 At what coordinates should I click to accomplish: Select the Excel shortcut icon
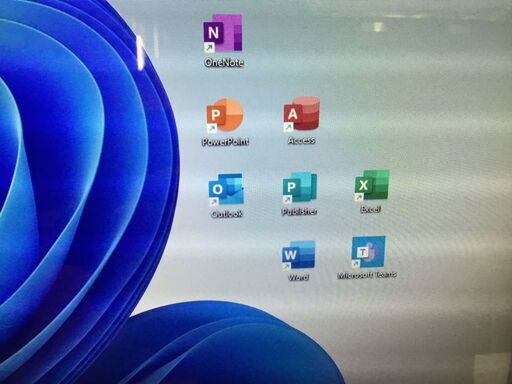point(372,186)
